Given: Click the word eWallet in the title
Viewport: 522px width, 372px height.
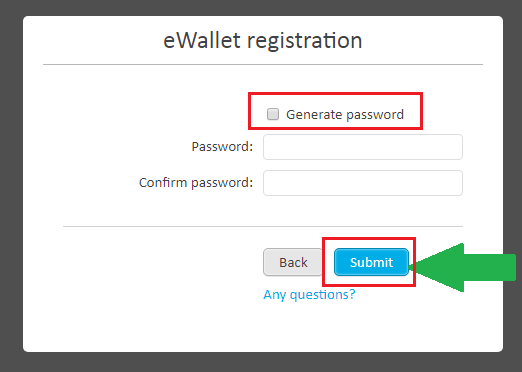Looking at the screenshot, I should point(202,40).
